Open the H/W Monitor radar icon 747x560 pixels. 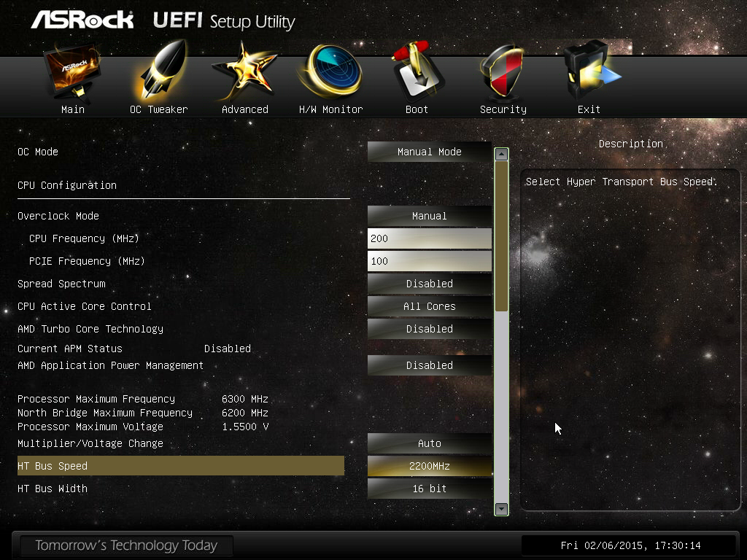(331, 71)
